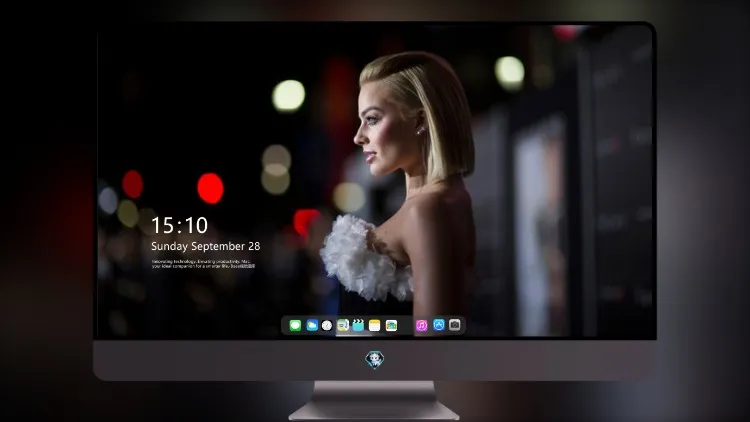Open the Clock app in dock
The width and height of the screenshot is (750, 422).
[x=327, y=325]
